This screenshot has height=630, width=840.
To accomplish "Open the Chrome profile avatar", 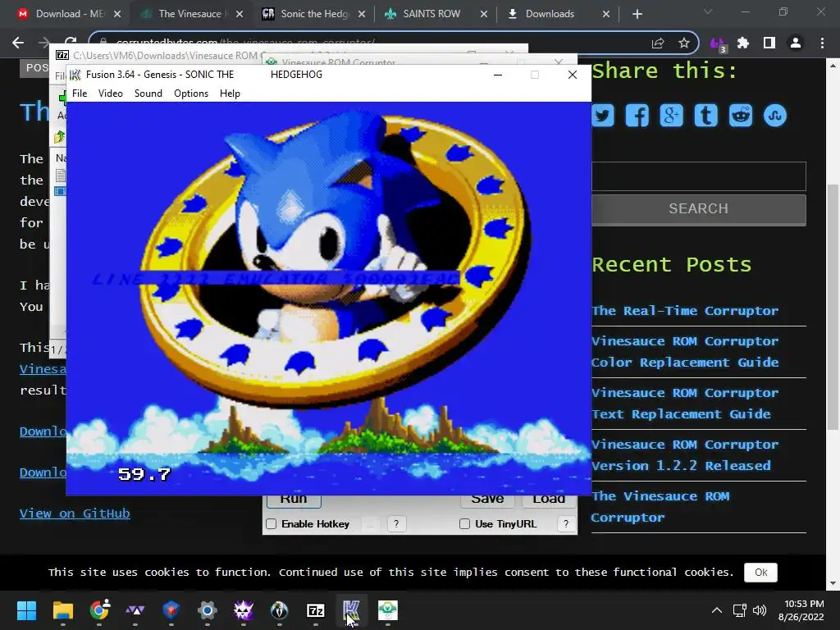I will (796, 43).
